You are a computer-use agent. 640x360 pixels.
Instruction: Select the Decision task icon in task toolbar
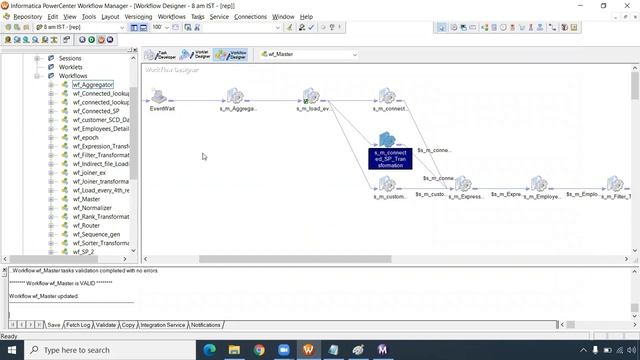click(x=484, y=27)
